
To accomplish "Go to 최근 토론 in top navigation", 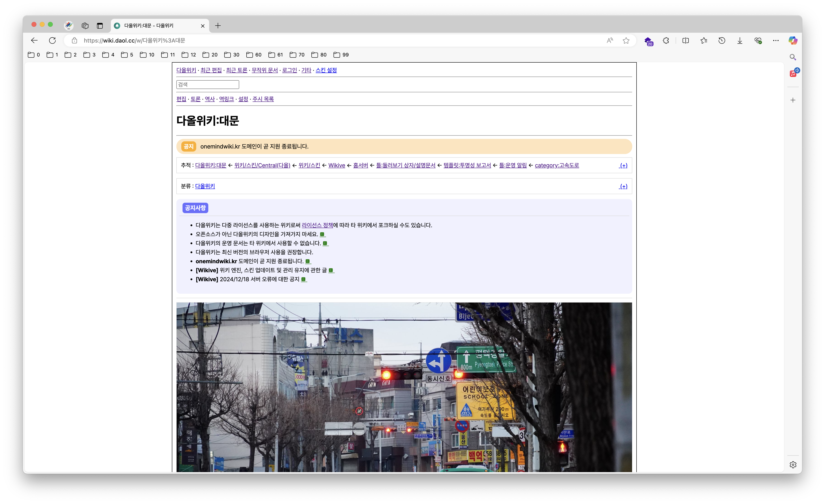I will [236, 70].
